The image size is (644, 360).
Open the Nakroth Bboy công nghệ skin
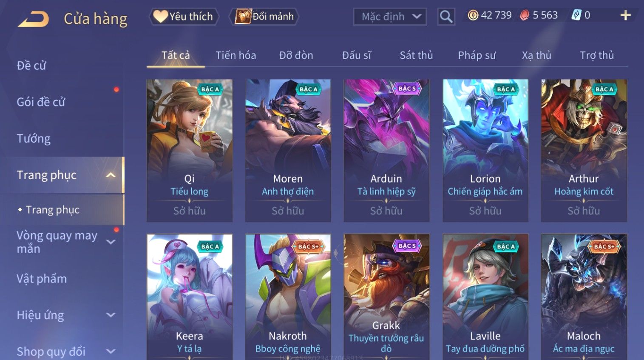click(288, 297)
